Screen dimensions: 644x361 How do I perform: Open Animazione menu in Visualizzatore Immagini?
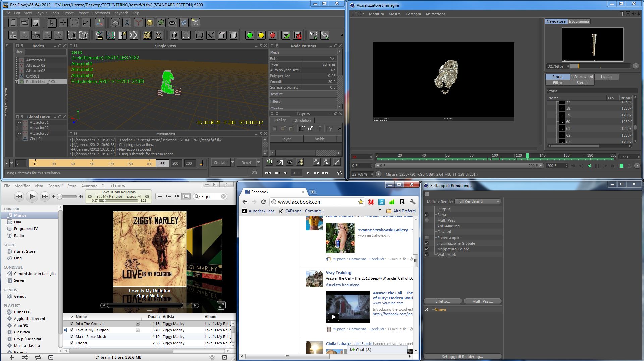pyautogui.click(x=435, y=14)
